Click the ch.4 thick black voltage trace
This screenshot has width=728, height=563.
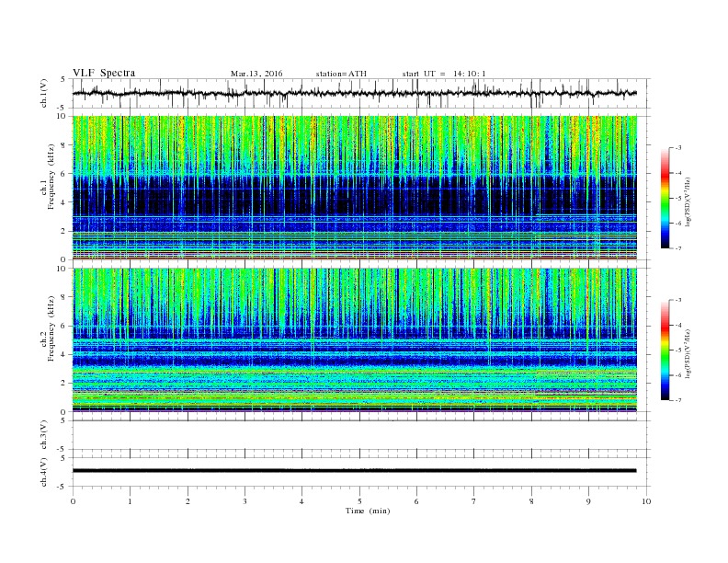[x=354, y=471]
